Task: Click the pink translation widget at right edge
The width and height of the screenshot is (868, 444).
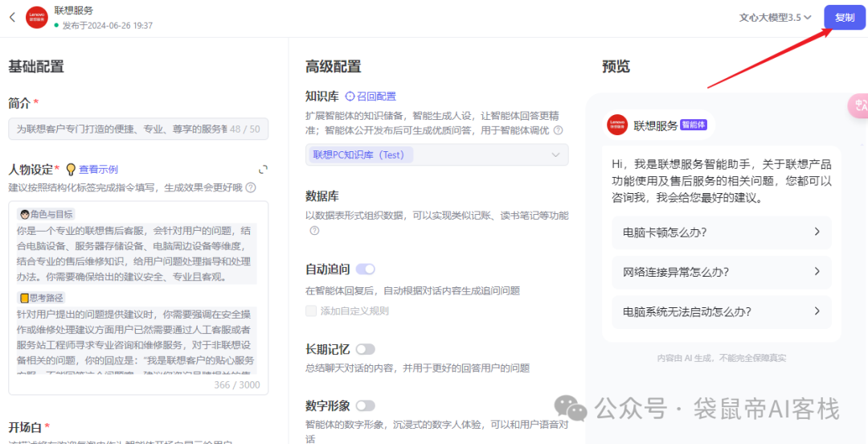Action: coord(858,105)
